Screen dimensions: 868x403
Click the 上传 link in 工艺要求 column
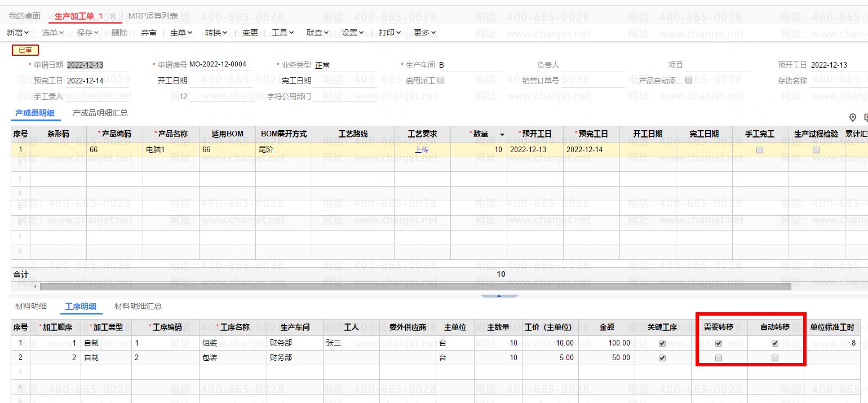pyautogui.click(x=422, y=150)
